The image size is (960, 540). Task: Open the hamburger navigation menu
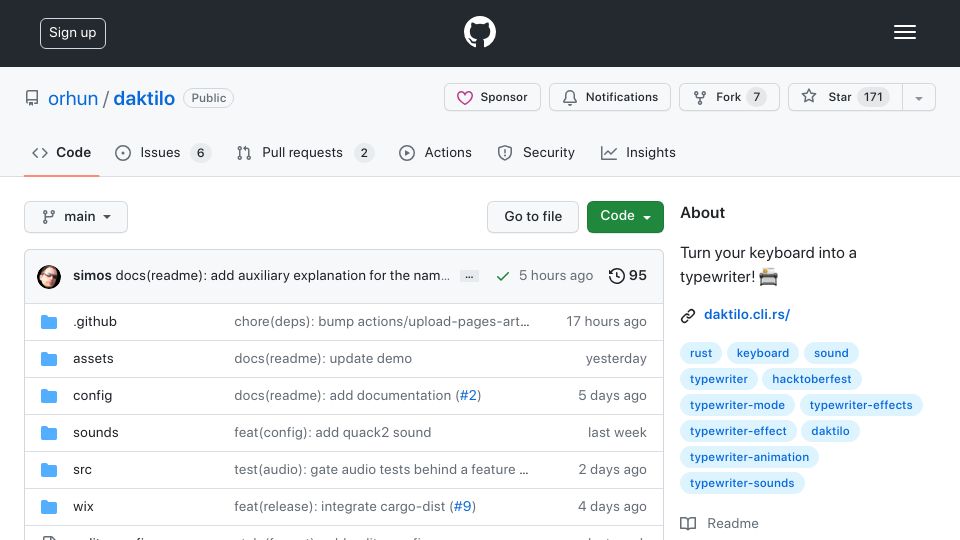click(x=904, y=32)
